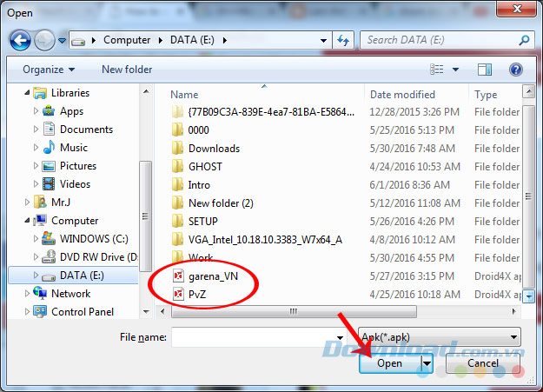The image size is (543, 392).
Task: Click the Downloads folder icon
Action: pyautogui.click(x=177, y=149)
